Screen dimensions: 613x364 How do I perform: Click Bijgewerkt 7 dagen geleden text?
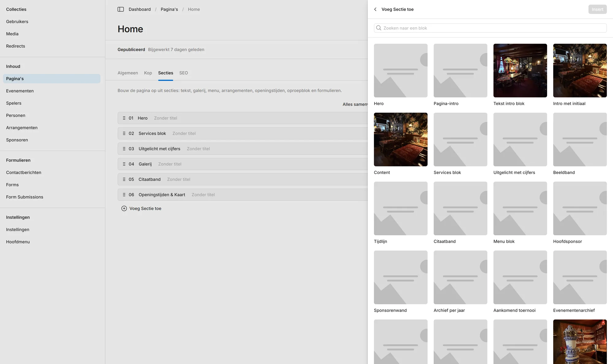[176, 49]
